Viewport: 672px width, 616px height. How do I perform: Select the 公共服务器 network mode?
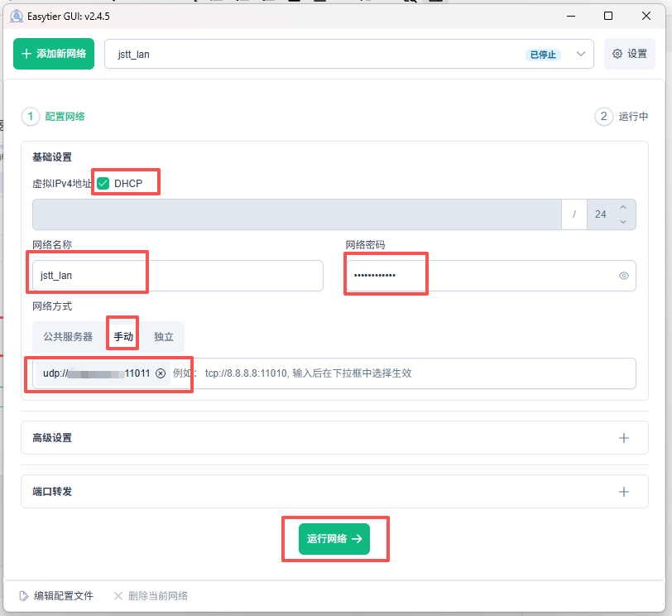coord(68,337)
